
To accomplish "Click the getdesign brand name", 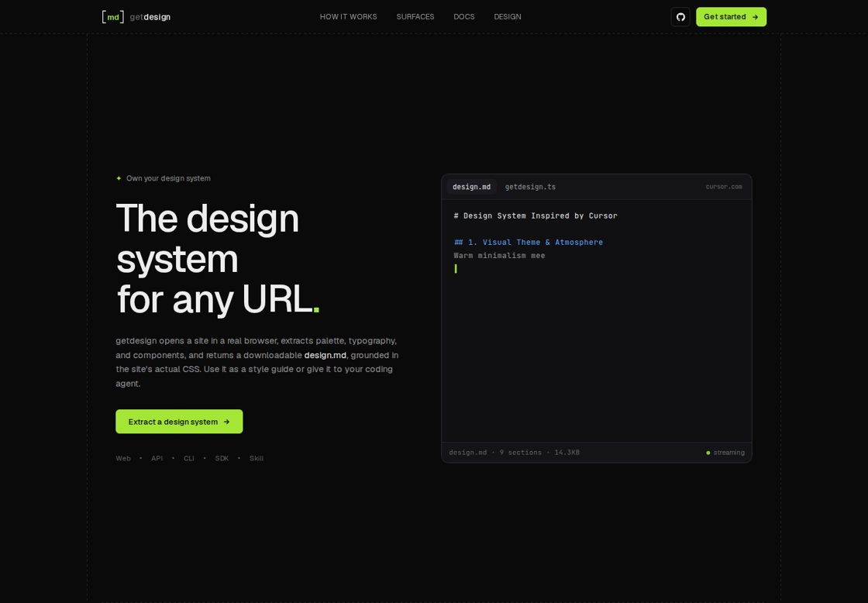I will point(150,17).
